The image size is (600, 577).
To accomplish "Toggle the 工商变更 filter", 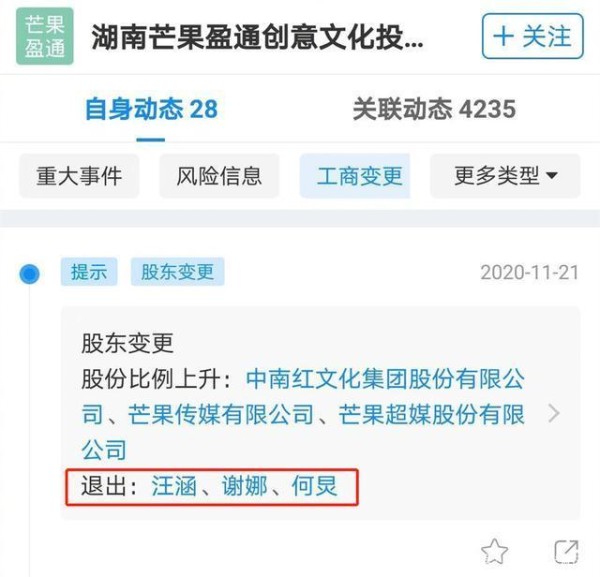I will pos(355,176).
